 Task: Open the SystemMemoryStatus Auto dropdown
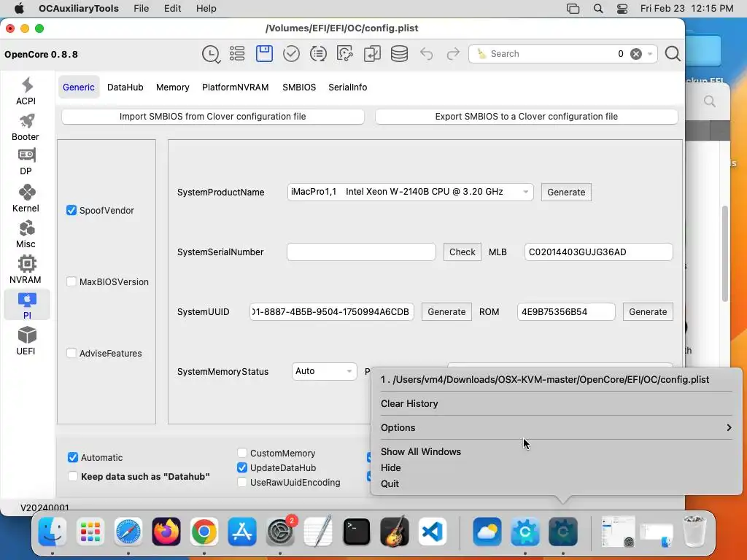324,371
